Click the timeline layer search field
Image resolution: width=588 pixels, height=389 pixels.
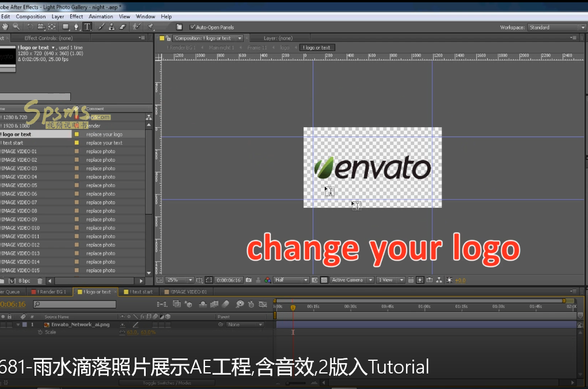(x=75, y=304)
